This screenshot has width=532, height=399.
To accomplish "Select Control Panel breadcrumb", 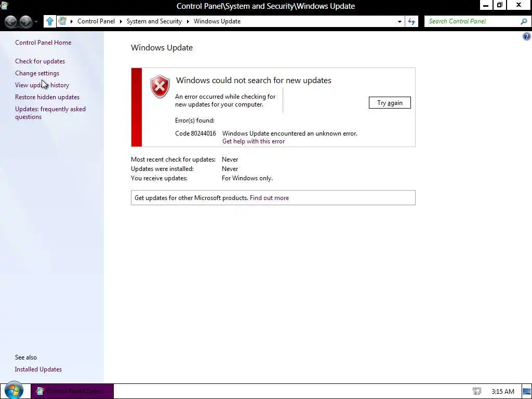I will pos(96,21).
